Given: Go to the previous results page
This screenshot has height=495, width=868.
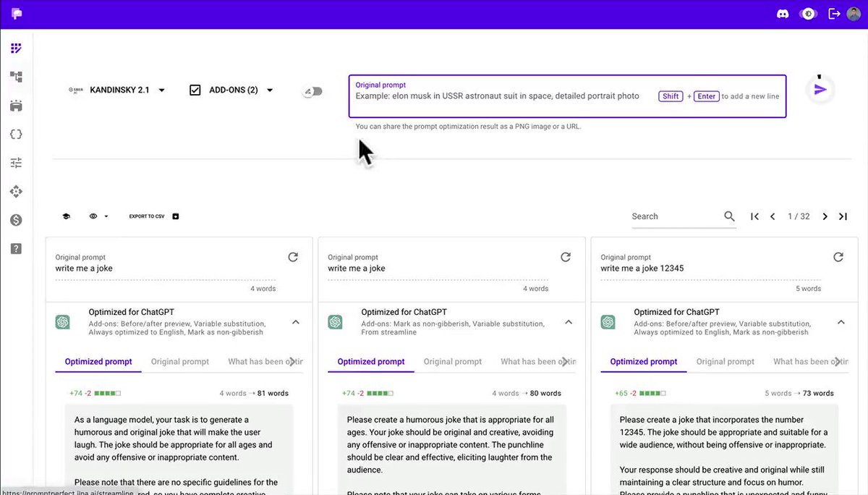Looking at the screenshot, I should click(773, 216).
